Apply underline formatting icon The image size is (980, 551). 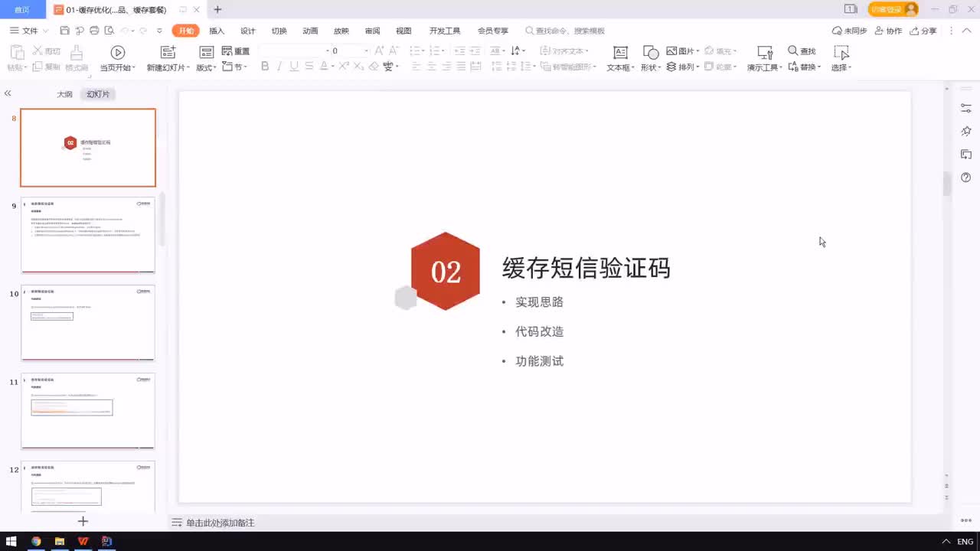[294, 67]
